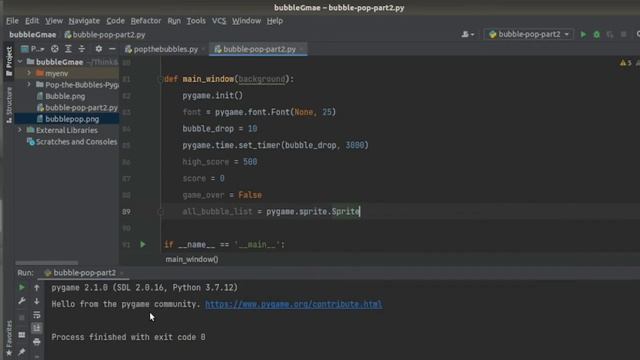640x360 pixels.
Task: Close the bubble-pop-part2 Run tab
Action: coord(122,273)
